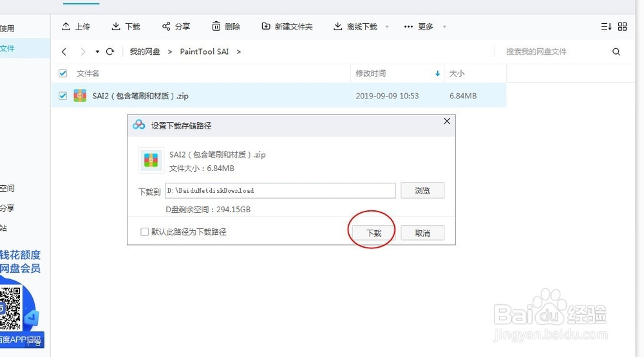Switch the sort order icon
Image resolution: width=644 pixels, height=357 pixels.
pos(606,26)
